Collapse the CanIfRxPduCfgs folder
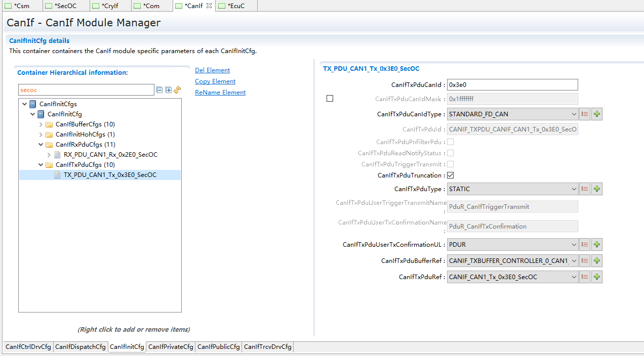The width and height of the screenshot is (644, 356). 41,145
